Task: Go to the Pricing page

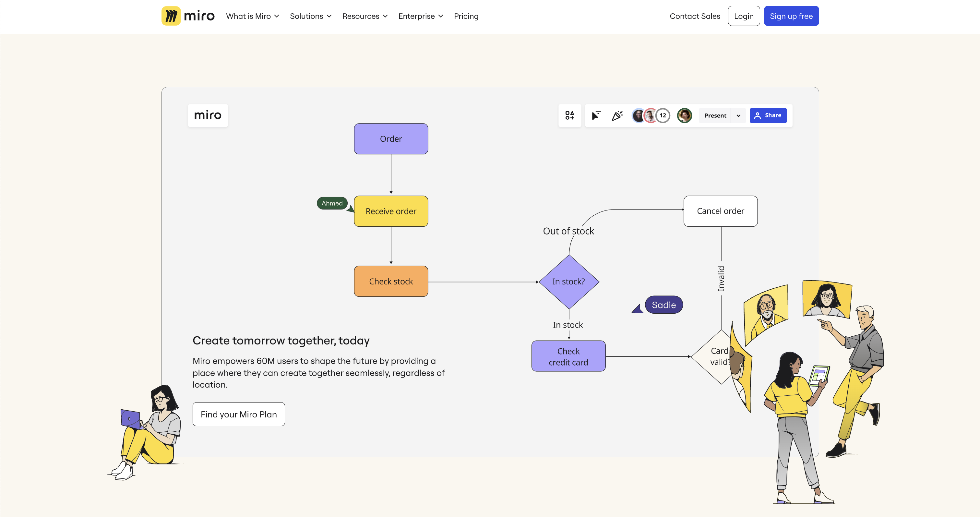Action: pos(466,16)
